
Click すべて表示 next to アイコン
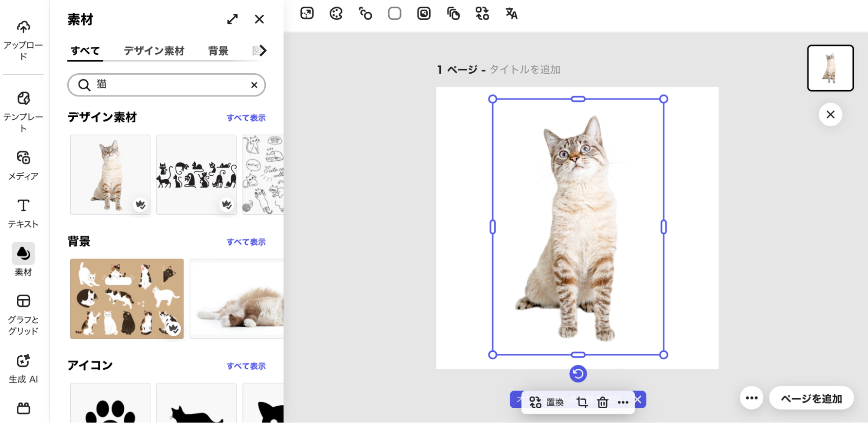coord(246,366)
